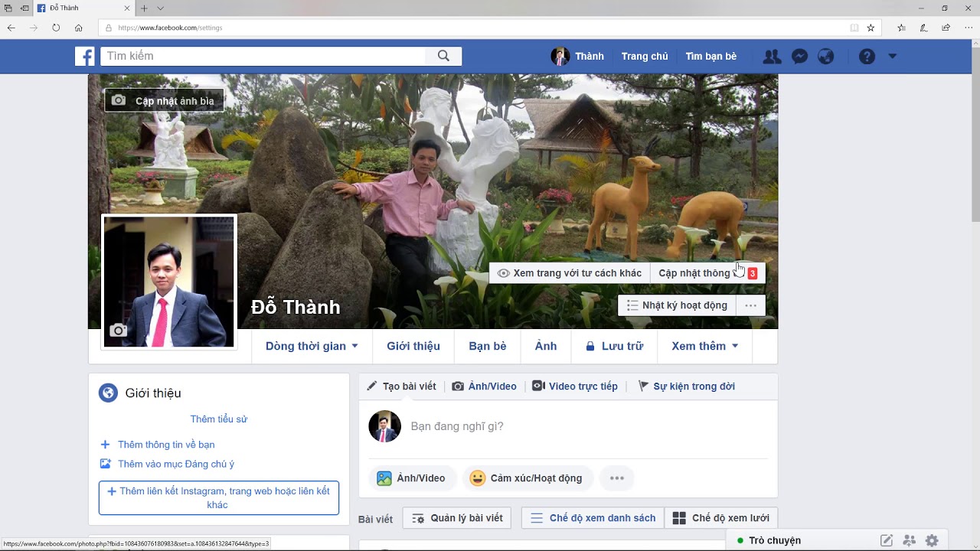Click the search magnifier button
This screenshot has width=980, height=551.
[x=443, y=56]
